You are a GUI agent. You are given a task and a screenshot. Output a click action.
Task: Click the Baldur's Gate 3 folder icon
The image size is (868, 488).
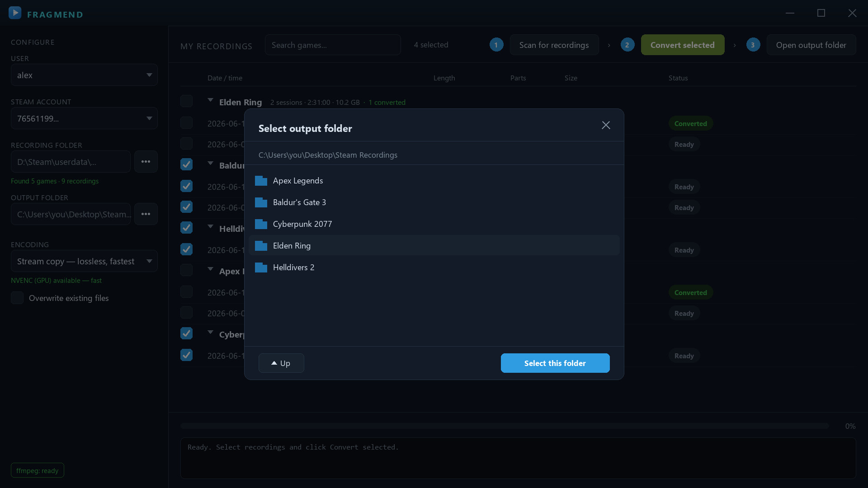pyautogui.click(x=261, y=202)
